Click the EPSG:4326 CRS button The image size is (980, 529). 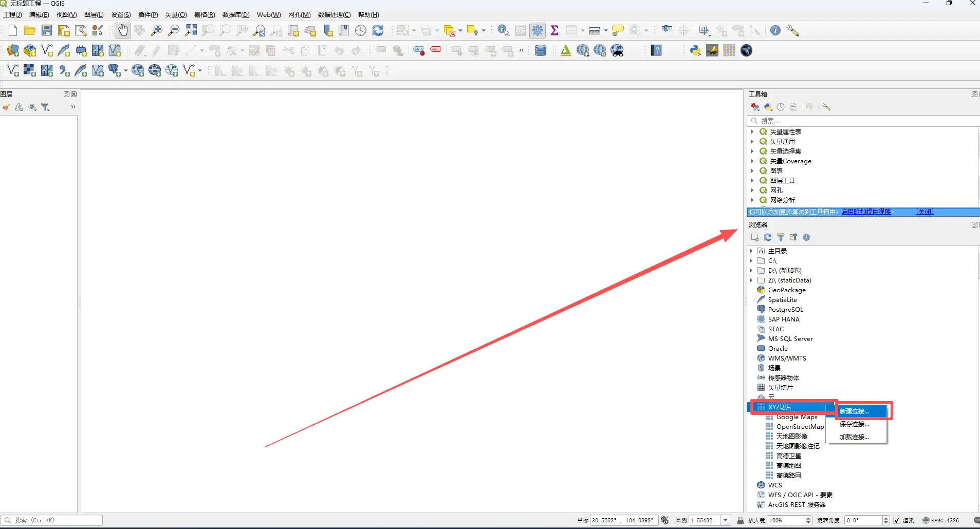tap(940, 520)
